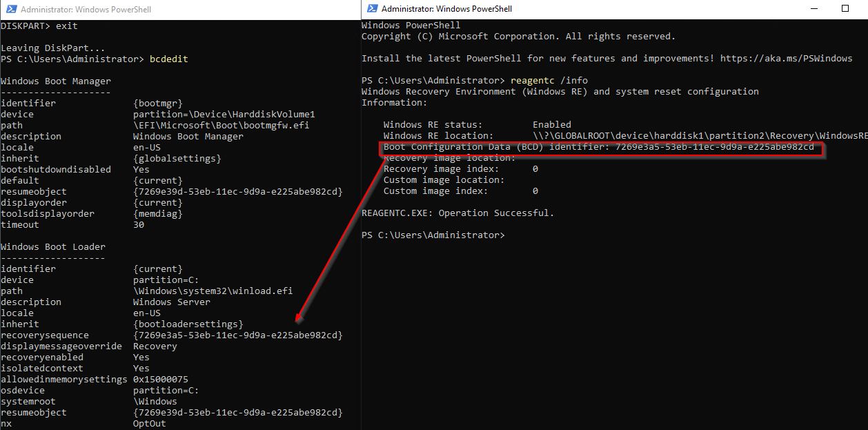Click the winload.efi path value
This screenshot has width=868, height=430.
coord(213,291)
